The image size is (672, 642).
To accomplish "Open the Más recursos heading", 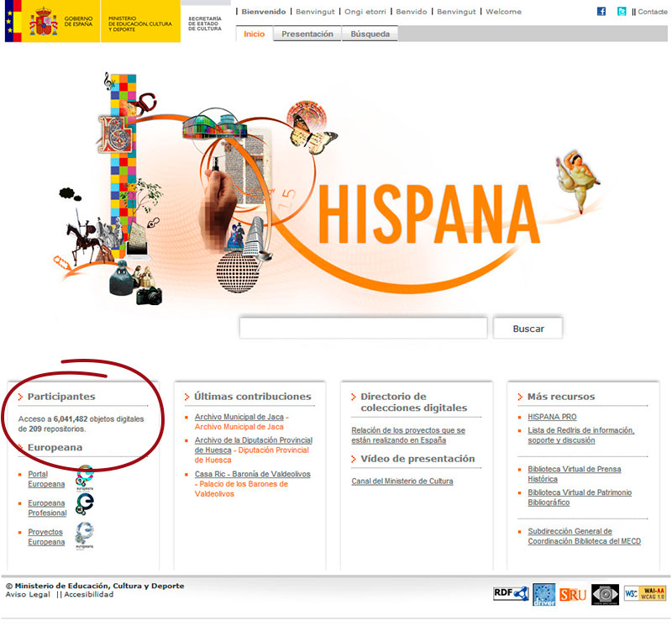I will click(561, 397).
